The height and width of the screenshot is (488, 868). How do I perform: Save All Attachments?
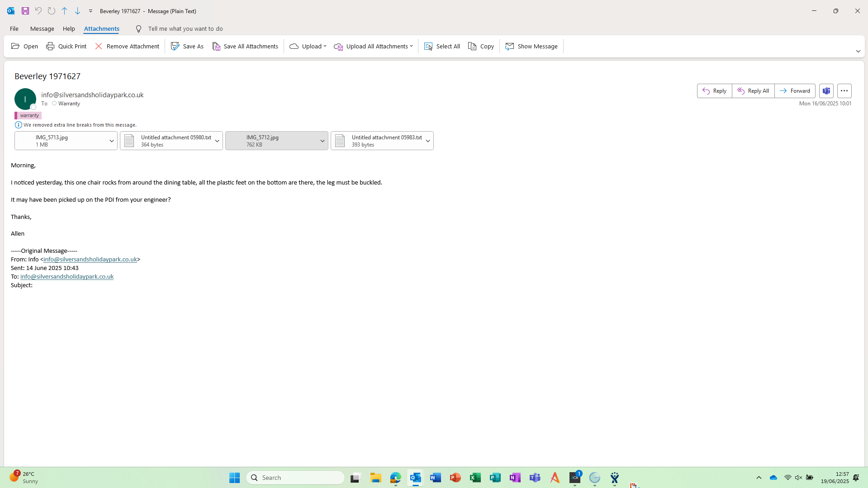coord(245,46)
